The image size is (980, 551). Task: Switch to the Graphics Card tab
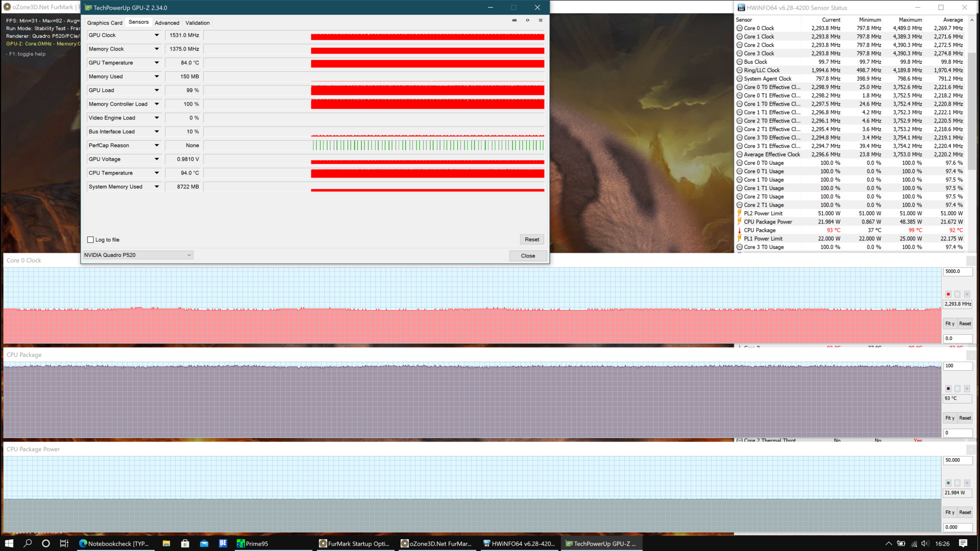click(105, 23)
